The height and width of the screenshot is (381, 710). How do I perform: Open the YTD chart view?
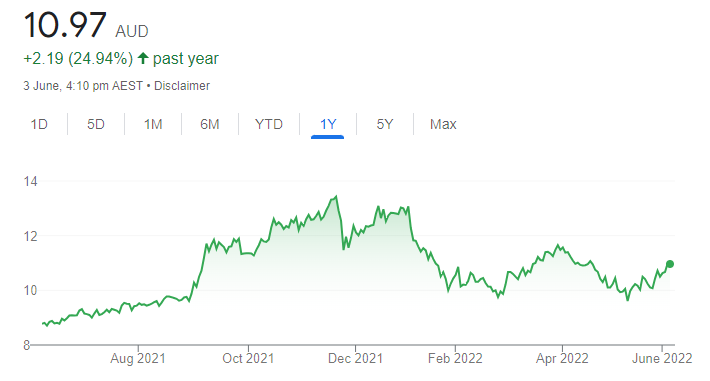[x=269, y=124]
